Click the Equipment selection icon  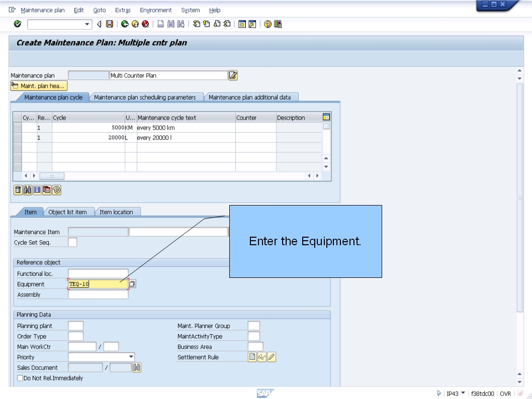click(x=133, y=284)
